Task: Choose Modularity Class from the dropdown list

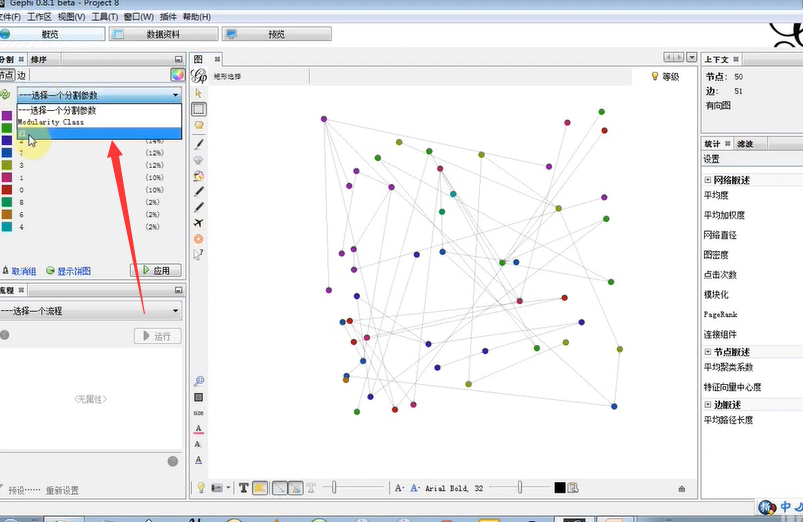Action: [x=99, y=122]
